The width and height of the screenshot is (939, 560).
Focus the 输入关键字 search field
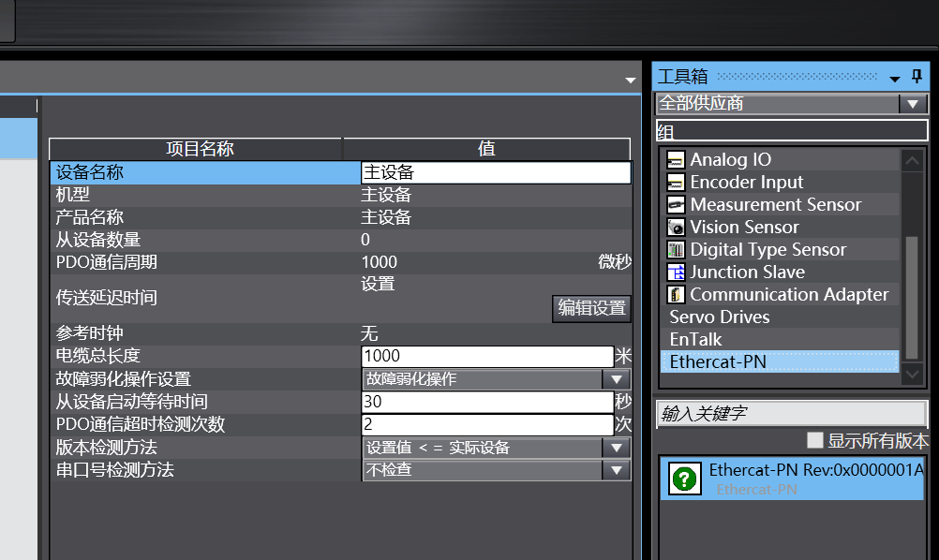(x=791, y=413)
